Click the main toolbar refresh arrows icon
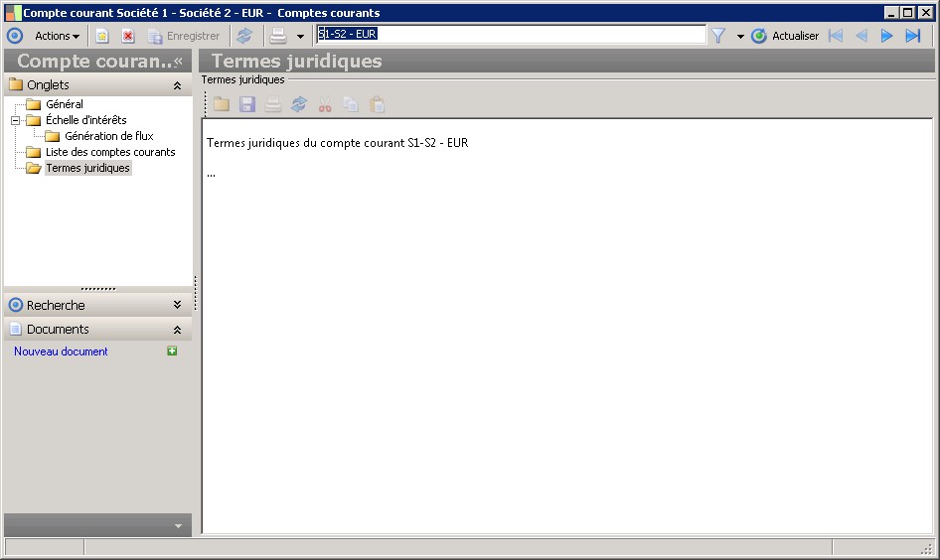The width and height of the screenshot is (940, 560). coord(244,37)
